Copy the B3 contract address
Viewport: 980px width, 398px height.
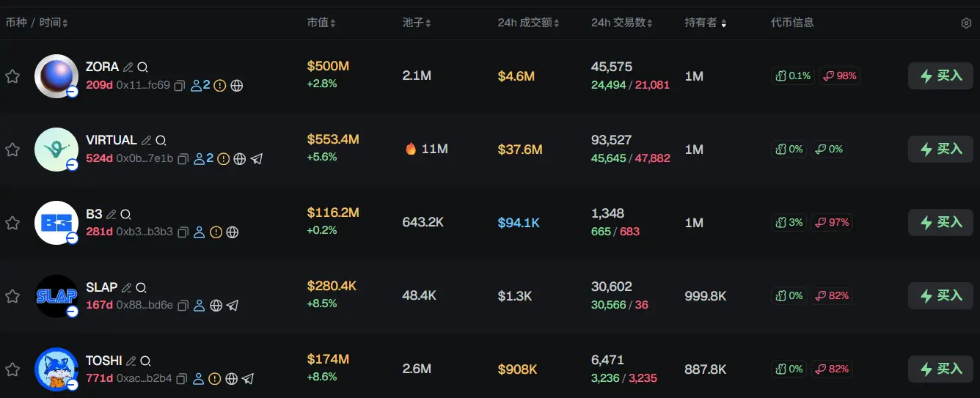pyautogui.click(x=182, y=232)
